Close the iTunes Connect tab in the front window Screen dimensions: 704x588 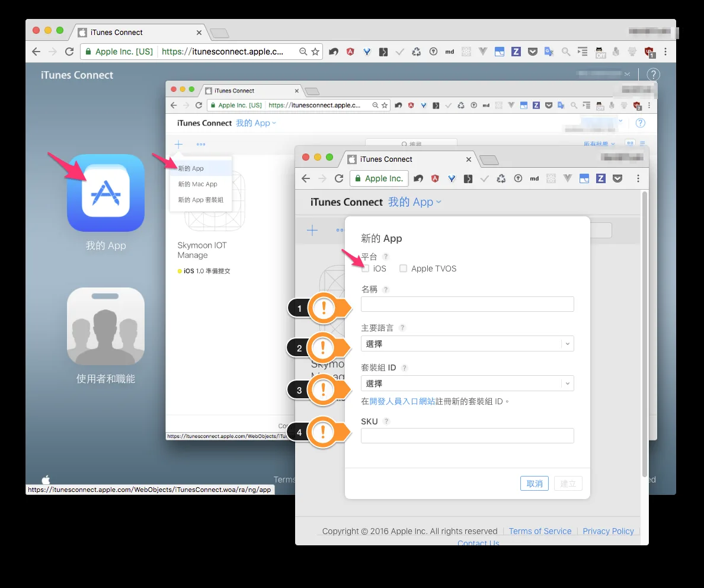468,159
